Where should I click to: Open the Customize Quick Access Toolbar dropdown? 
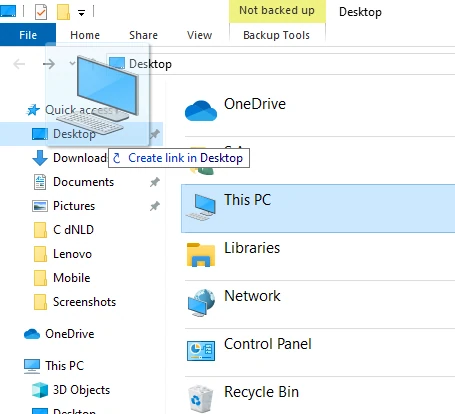coord(81,13)
